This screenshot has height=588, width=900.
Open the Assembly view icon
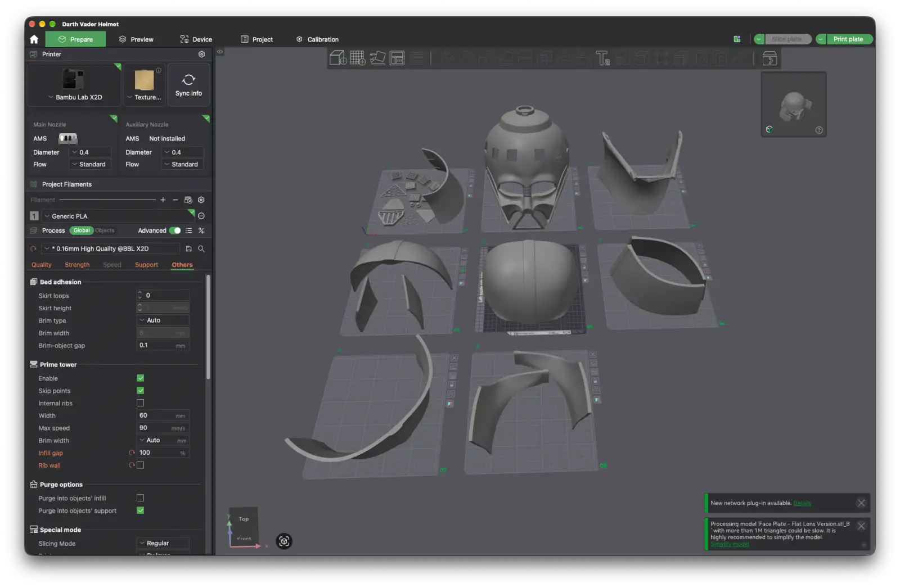point(769,58)
